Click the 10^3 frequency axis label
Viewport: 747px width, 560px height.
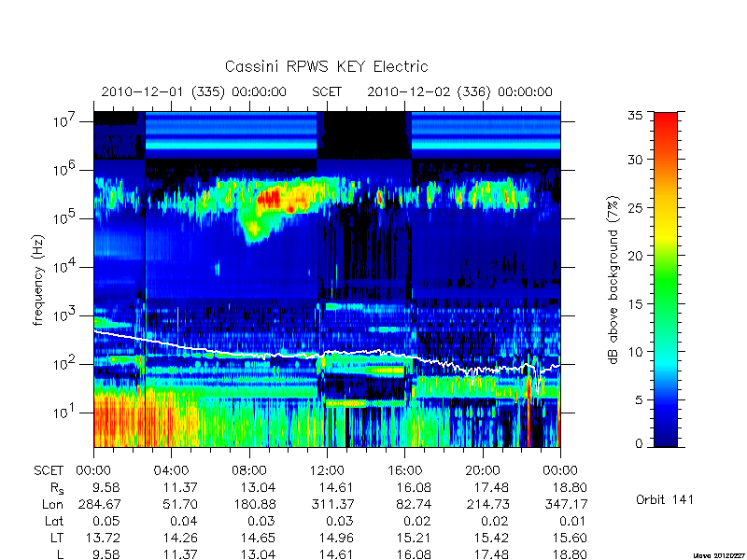pyautogui.click(x=64, y=315)
